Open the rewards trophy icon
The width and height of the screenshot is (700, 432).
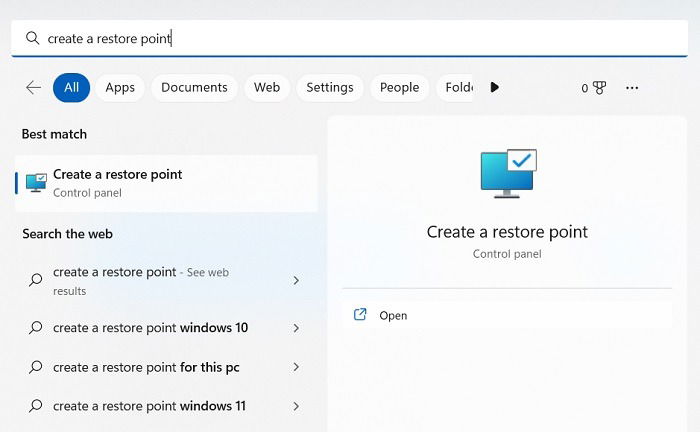coord(599,87)
